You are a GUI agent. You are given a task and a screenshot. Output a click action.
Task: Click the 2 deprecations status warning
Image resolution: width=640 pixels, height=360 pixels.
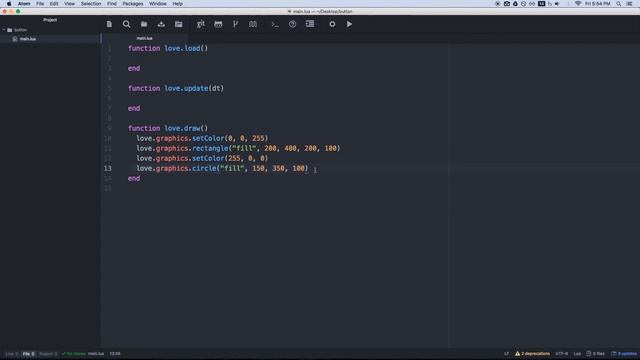[x=533, y=353]
